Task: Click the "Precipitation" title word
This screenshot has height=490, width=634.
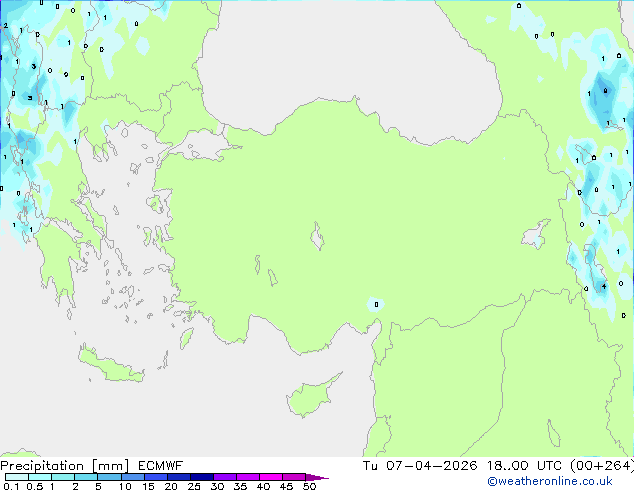Action: pyautogui.click(x=42, y=466)
